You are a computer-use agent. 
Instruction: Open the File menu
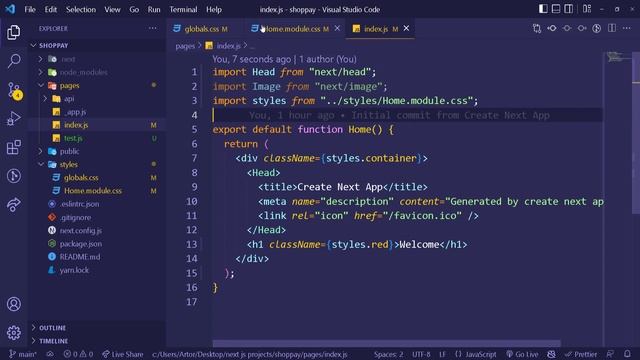30,9
